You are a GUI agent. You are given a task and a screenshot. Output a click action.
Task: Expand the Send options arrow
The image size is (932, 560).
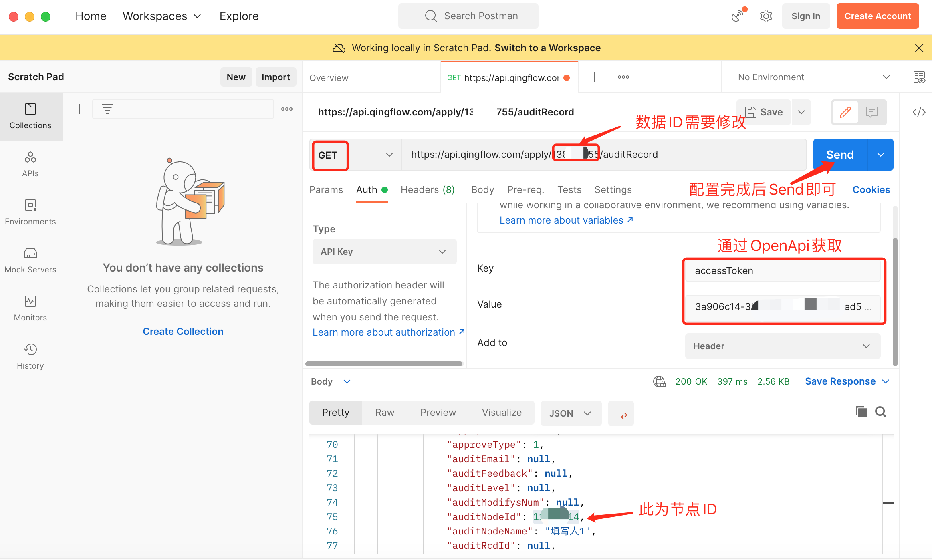(880, 155)
